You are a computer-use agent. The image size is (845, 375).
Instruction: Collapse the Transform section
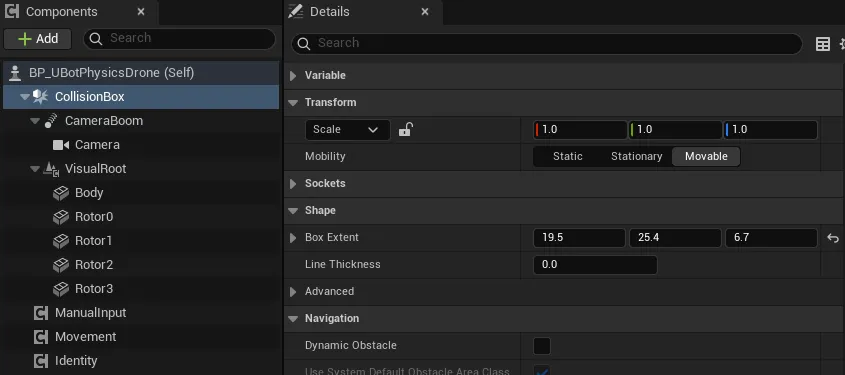point(293,103)
